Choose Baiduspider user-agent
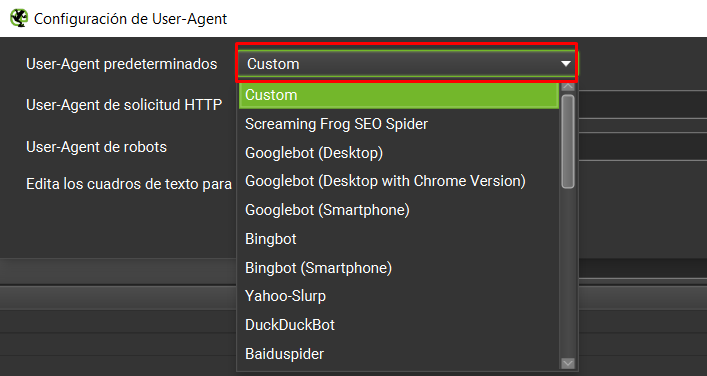Screen dimensions: 707x376 [x=399, y=354]
